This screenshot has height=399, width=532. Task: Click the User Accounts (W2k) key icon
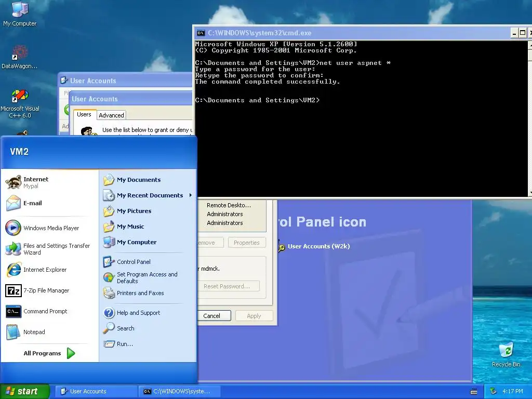(x=282, y=247)
